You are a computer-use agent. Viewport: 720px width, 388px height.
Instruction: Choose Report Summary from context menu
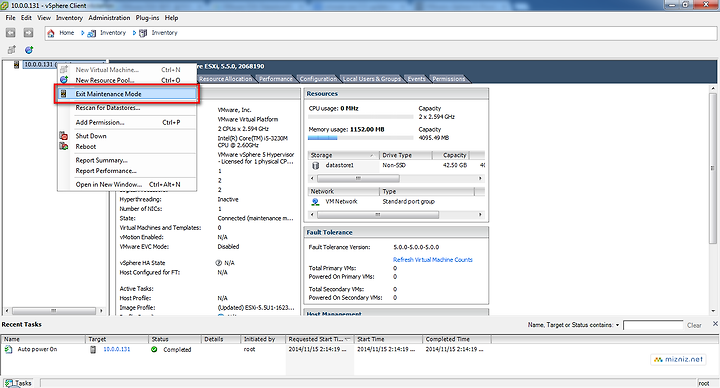pos(127,160)
